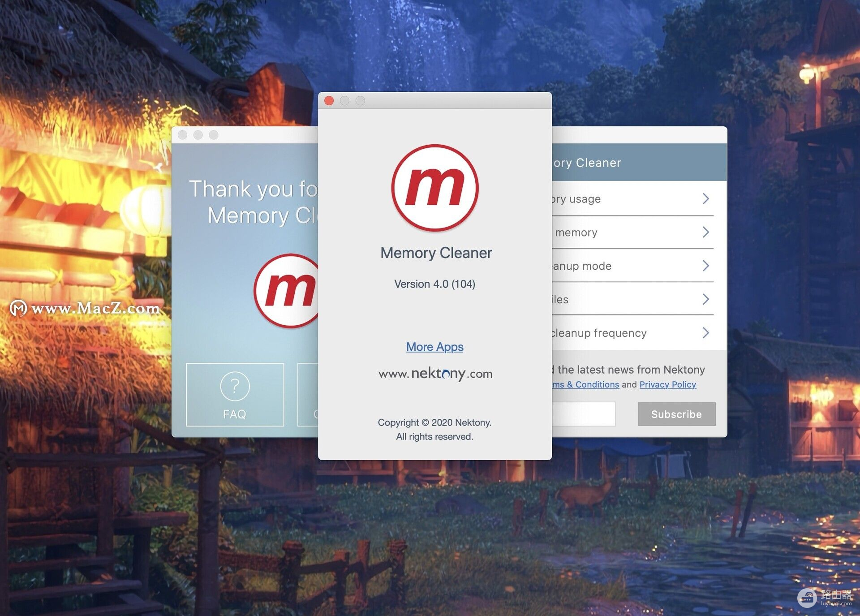This screenshot has height=616, width=860.
Task: Expand the cleanup mode row chevron
Action: click(x=706, y=266)
